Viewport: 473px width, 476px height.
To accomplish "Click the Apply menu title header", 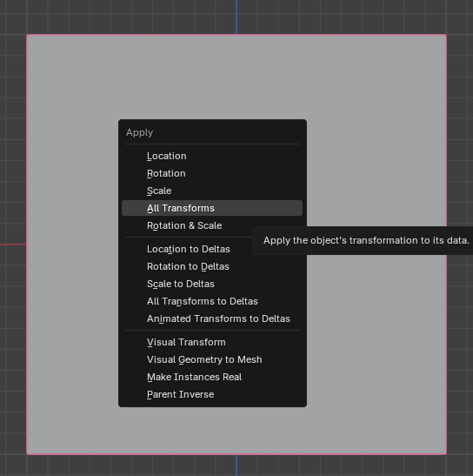I will (x=140, y=132).
